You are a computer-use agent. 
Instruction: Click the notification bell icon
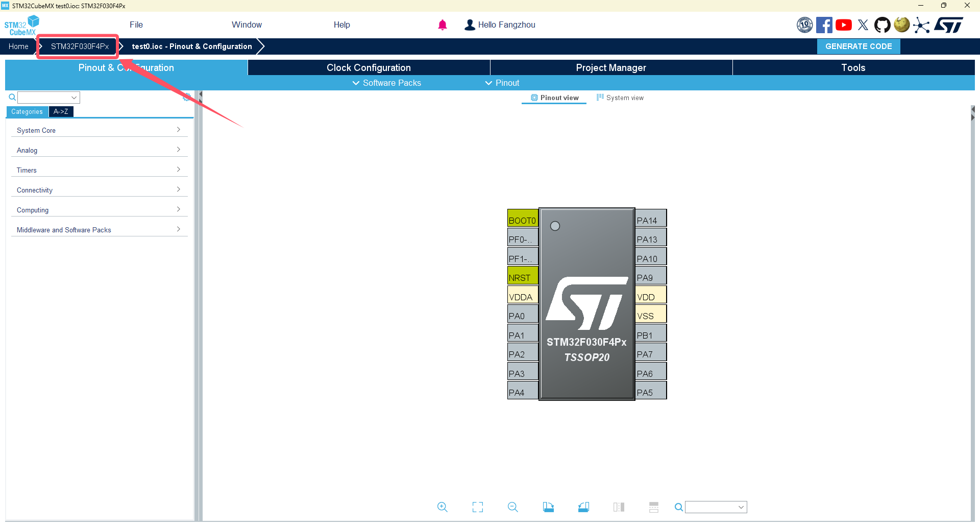coord(443,25)
